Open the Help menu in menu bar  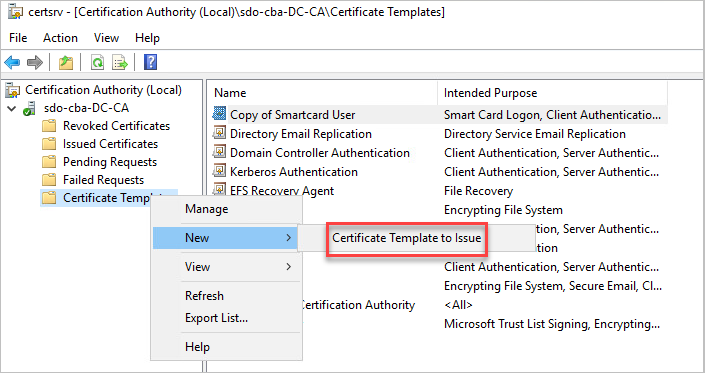pyautogui.click(x=147, y=38)
